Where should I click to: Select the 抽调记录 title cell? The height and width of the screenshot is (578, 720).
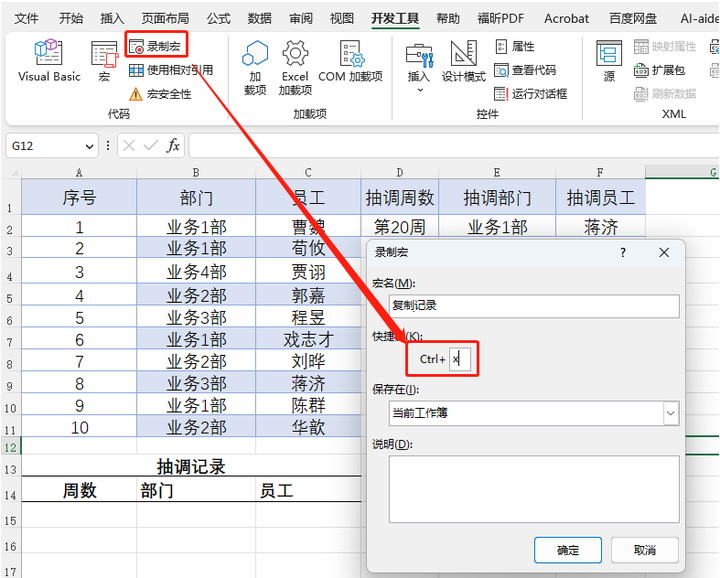pos(191,466)
